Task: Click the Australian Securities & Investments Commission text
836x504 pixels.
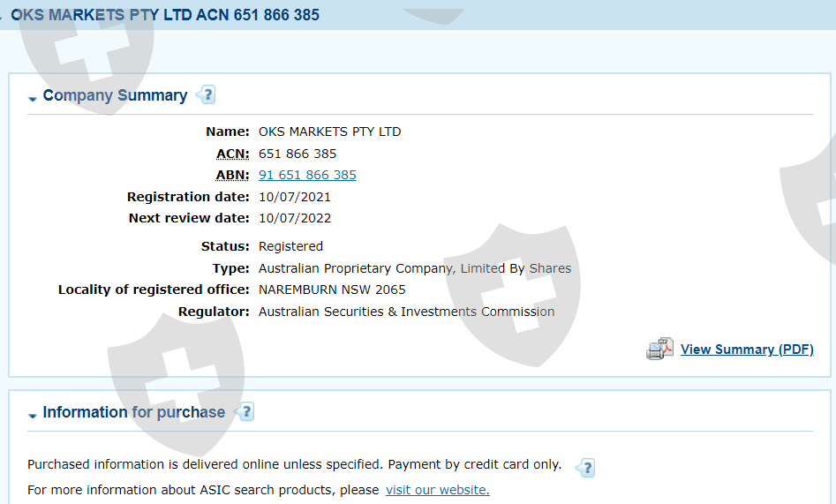Action: (406, 312)
